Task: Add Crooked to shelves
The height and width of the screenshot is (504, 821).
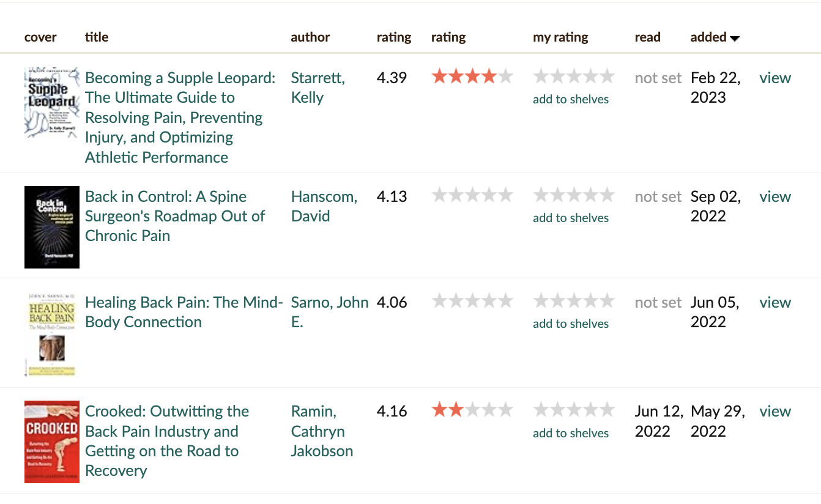Action: 571,434
